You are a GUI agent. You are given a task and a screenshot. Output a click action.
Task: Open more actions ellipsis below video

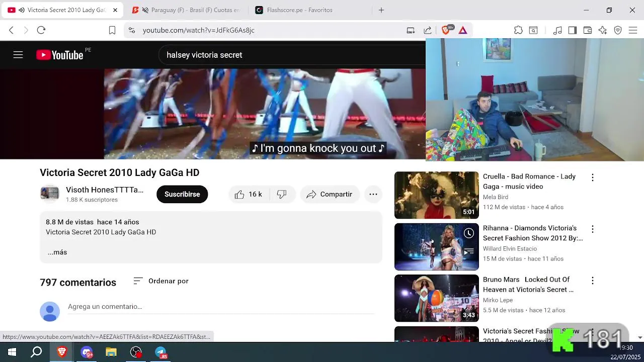coord(373,194)
